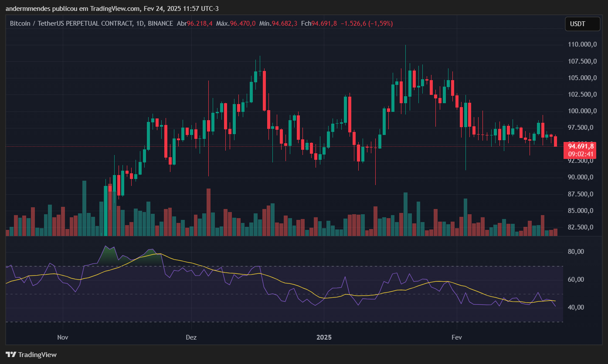
Task: Click the 102.500,0 price axis label
Action: click(x=583, y=94)
